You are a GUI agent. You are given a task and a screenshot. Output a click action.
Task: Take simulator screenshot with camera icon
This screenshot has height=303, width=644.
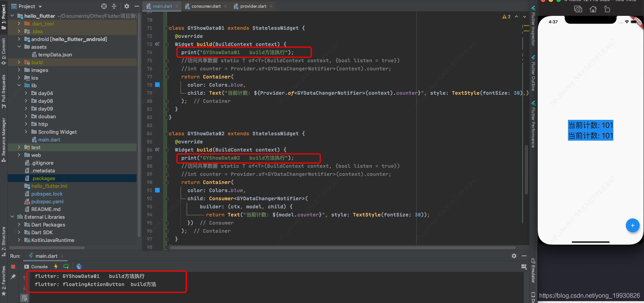coord(578,9)
